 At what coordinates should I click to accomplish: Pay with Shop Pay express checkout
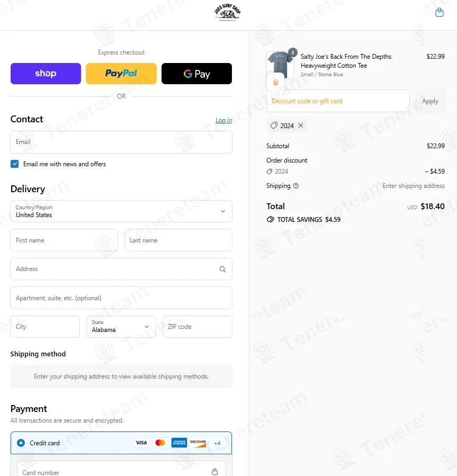[x=46, y=74]
